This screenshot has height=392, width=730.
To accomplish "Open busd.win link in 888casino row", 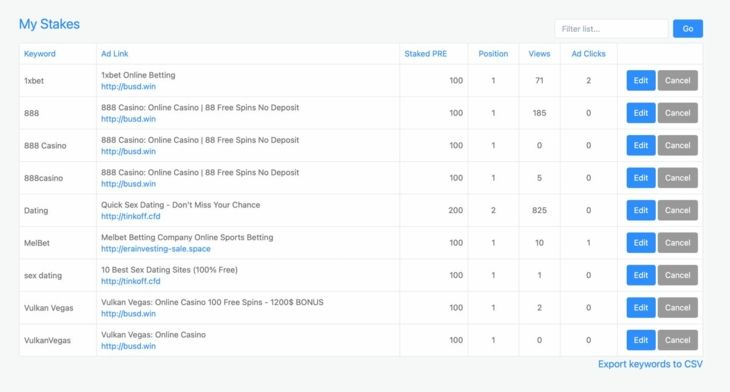I will [x=128, y=184].
